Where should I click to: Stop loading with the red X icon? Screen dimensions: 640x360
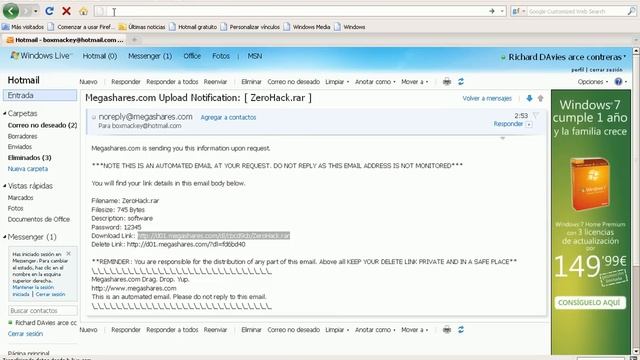coord(66,11)
